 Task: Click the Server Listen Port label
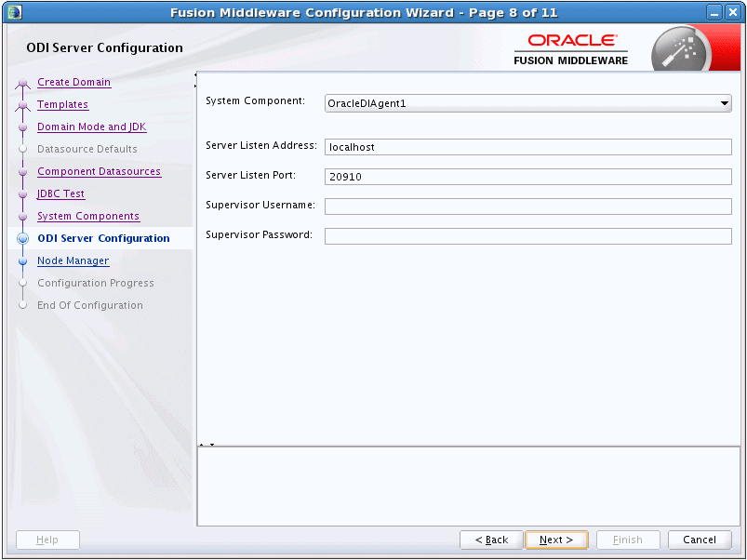[250, 175]
